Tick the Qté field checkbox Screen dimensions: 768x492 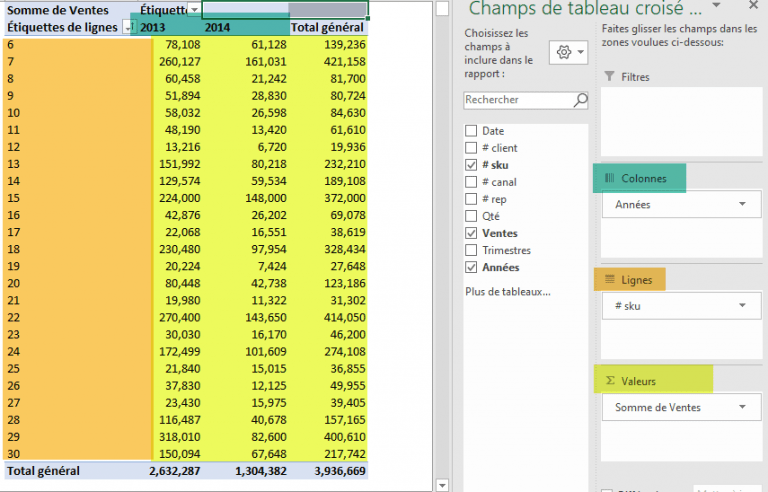click(x=471, y=216)
